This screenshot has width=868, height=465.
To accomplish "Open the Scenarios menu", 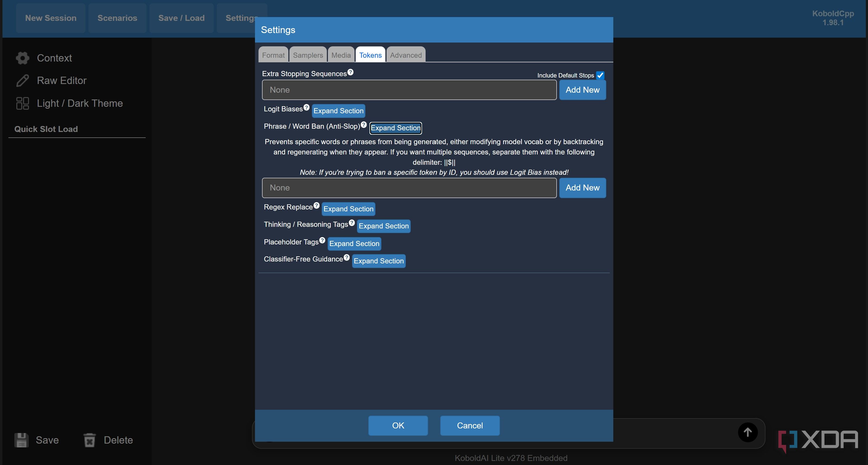I will 117,18.
